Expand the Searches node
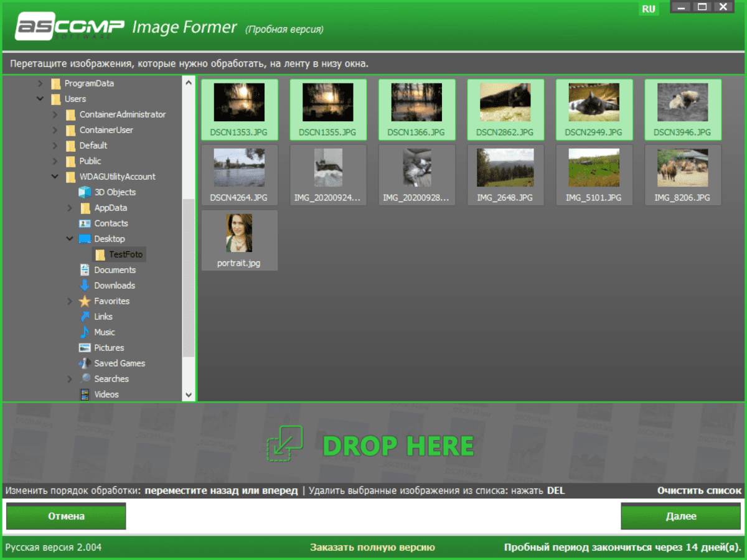Image resolution: width=747 pixels, height=560 pixels. coord(70,379)
